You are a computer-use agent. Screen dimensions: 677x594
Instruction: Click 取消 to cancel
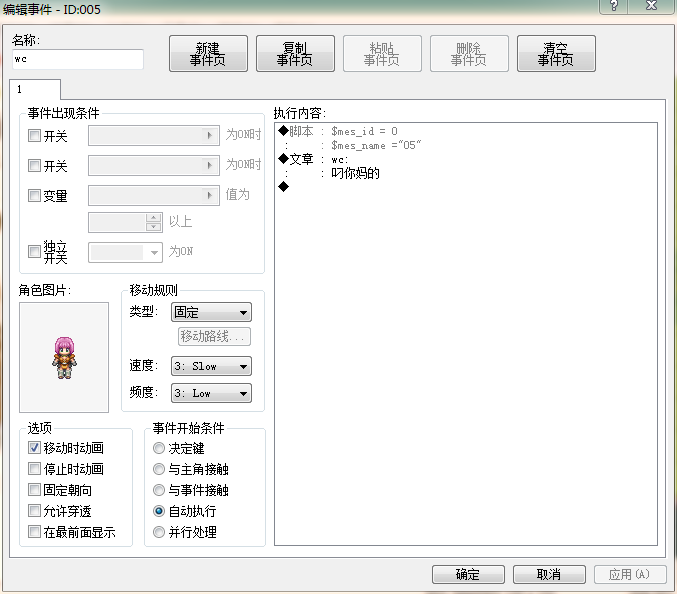point(549,575)
